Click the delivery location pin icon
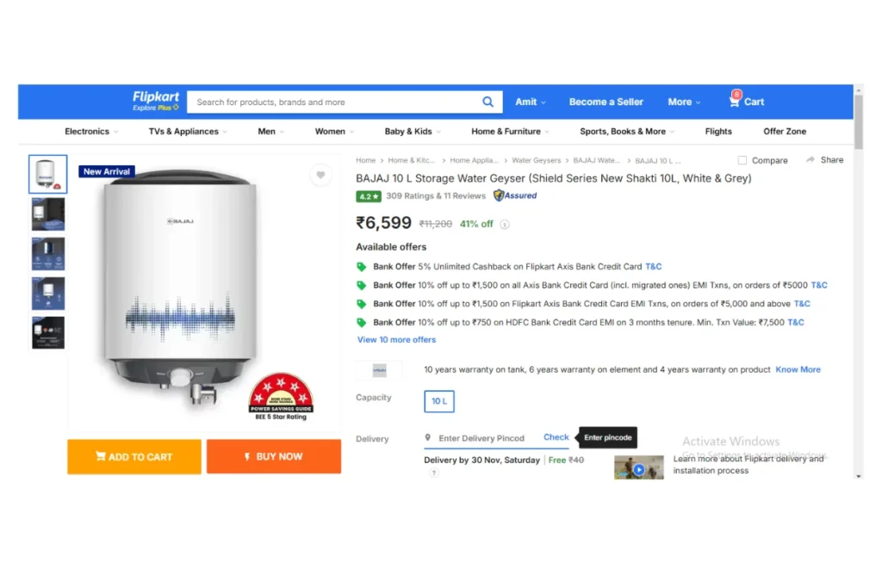This screenshot has width=882, height=588. [427, 437]
